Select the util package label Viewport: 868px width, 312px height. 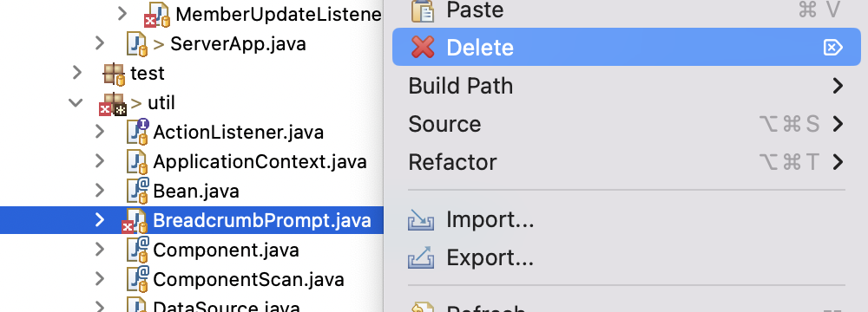[x=161, y=103]
